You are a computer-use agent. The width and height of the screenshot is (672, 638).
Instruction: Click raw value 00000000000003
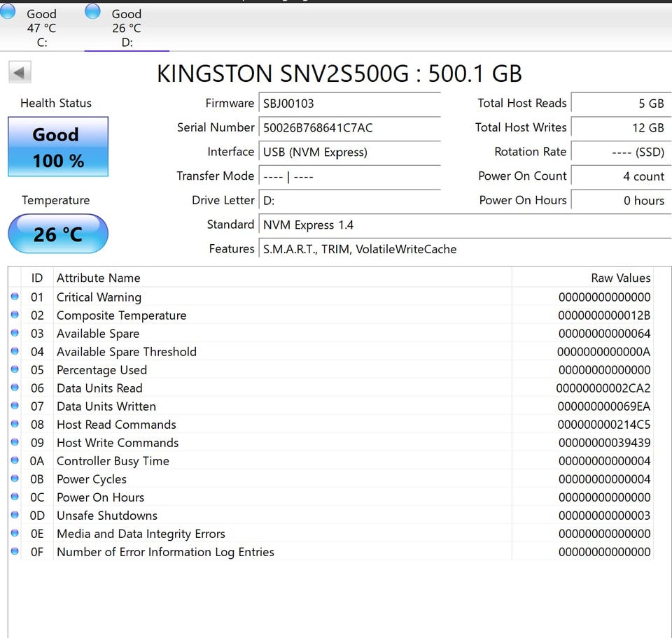(x=604, y=516)
